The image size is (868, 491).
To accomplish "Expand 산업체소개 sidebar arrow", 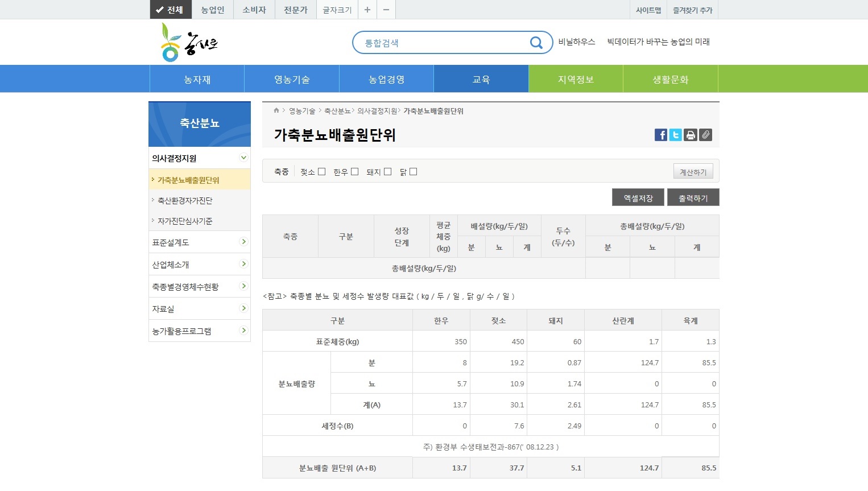I will [x=243, y=264].
